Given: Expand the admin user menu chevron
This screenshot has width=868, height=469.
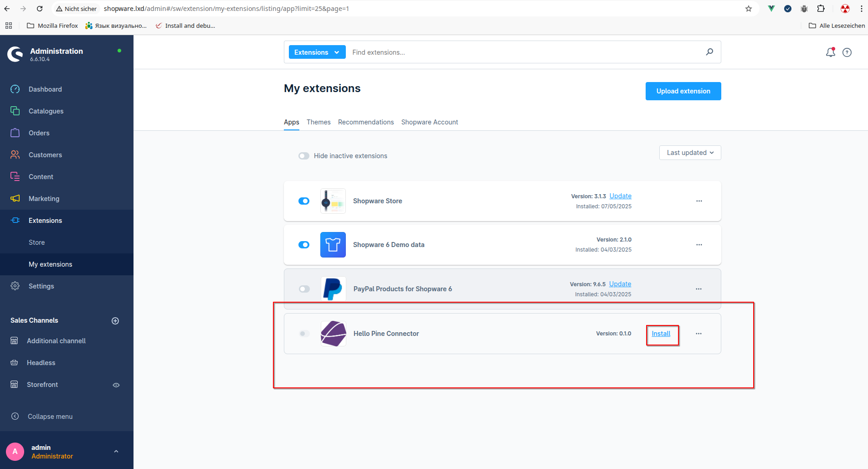Looking at the screenshot, I should 116,452.
